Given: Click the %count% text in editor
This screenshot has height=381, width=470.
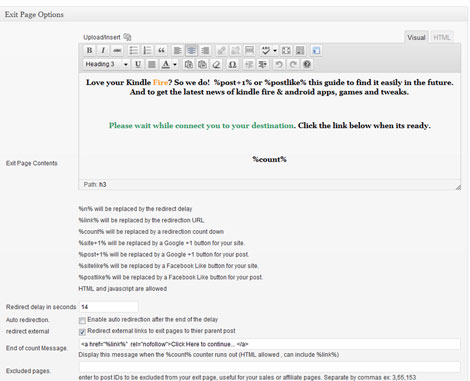Looking at the screenshot, I should tap(269, 159).
